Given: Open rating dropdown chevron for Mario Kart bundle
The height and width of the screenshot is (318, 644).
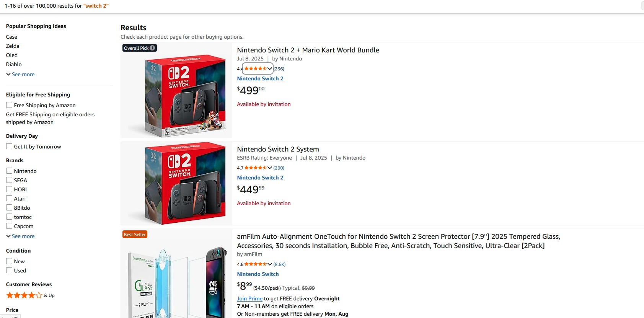Looking at the screenshot, I should point(270,69).
